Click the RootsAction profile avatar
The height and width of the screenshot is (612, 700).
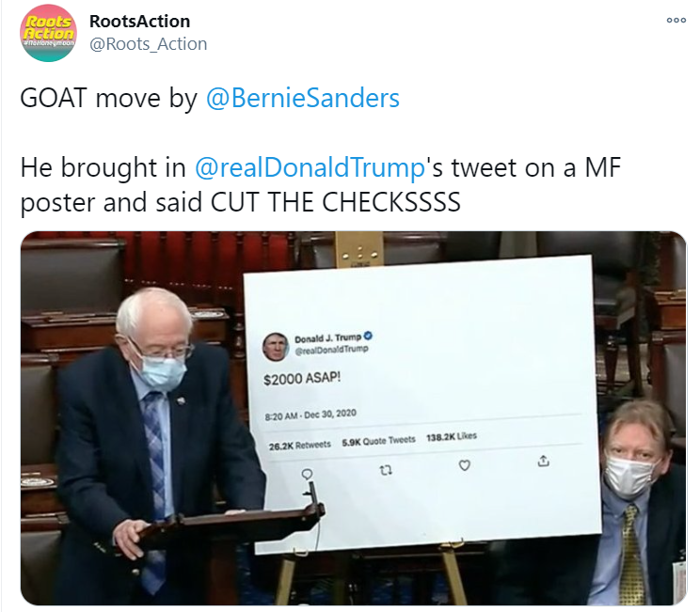click(x=48, y=33)
